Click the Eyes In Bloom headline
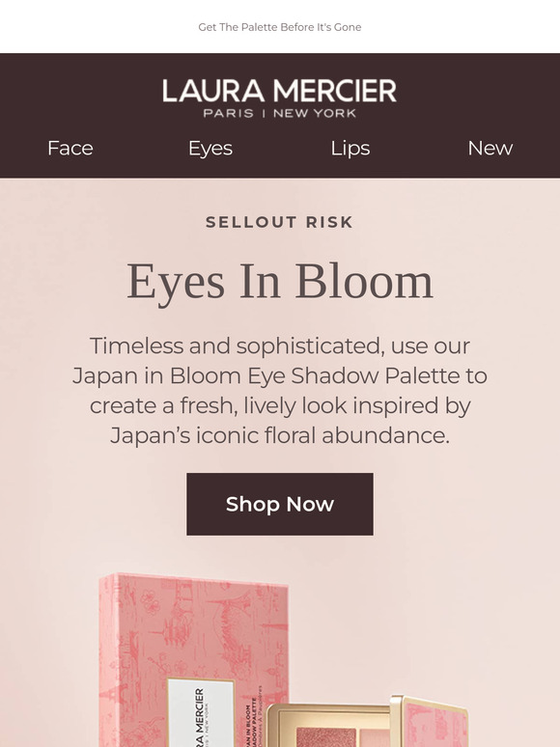This screenshot has width=560, height=747. (x=280, y=282)
